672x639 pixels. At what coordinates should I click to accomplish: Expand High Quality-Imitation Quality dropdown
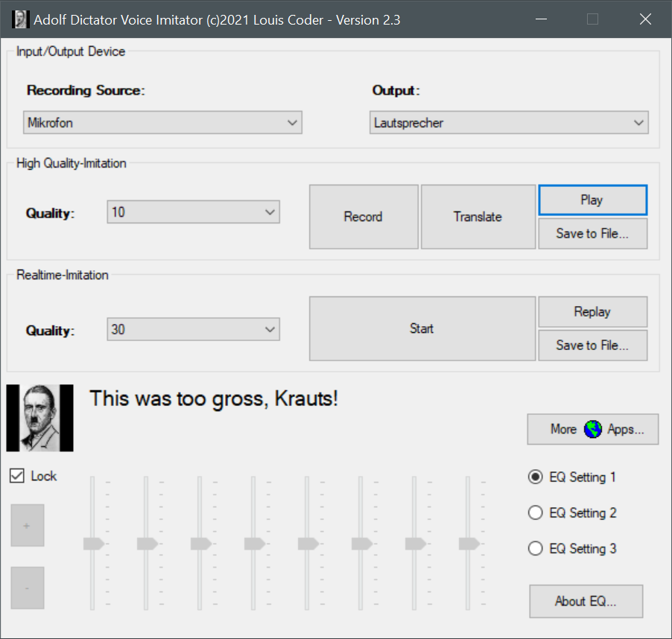pyautogui.click(x=194, y=212)
